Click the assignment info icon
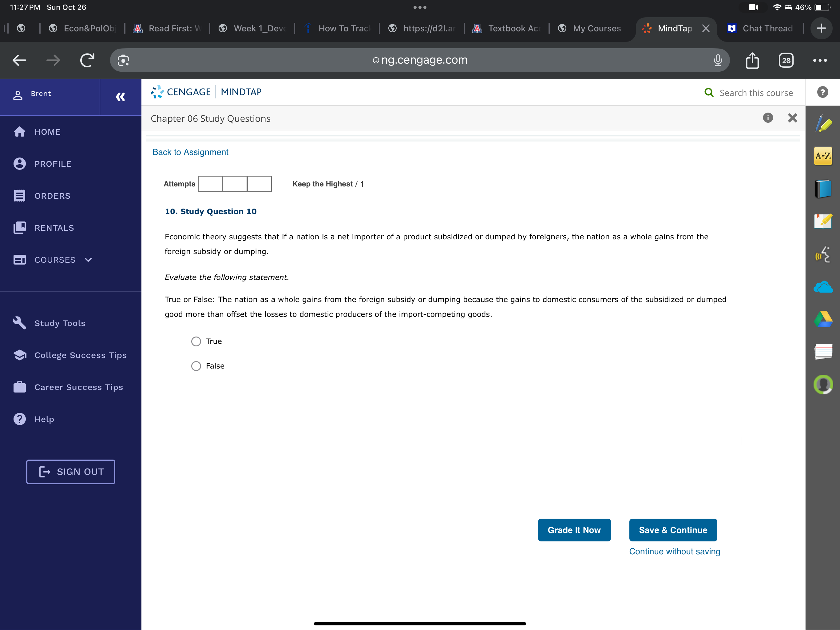 click(x=767, y=118)
